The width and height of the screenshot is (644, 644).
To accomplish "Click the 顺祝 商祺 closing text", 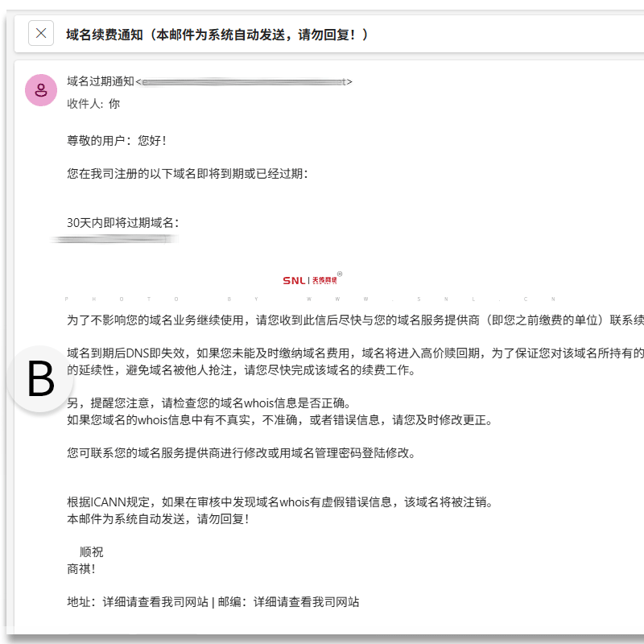I will click(85, 560).
